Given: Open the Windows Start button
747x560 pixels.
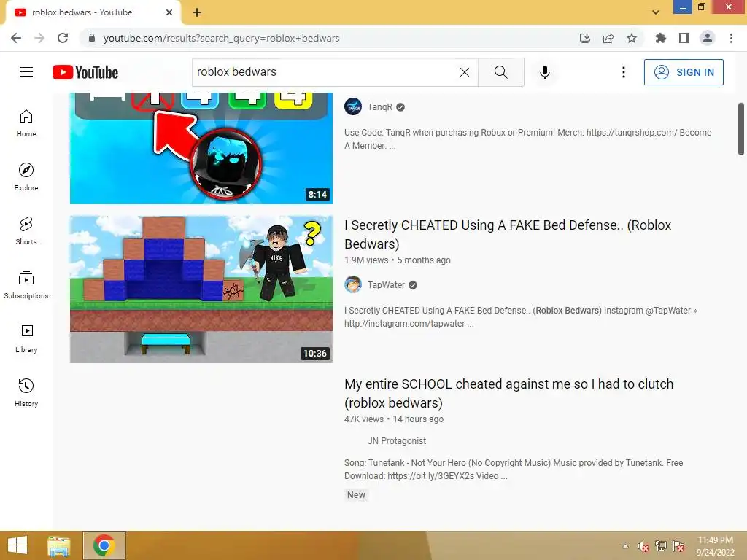Looking at the screenshot, I should pos(18,545).
